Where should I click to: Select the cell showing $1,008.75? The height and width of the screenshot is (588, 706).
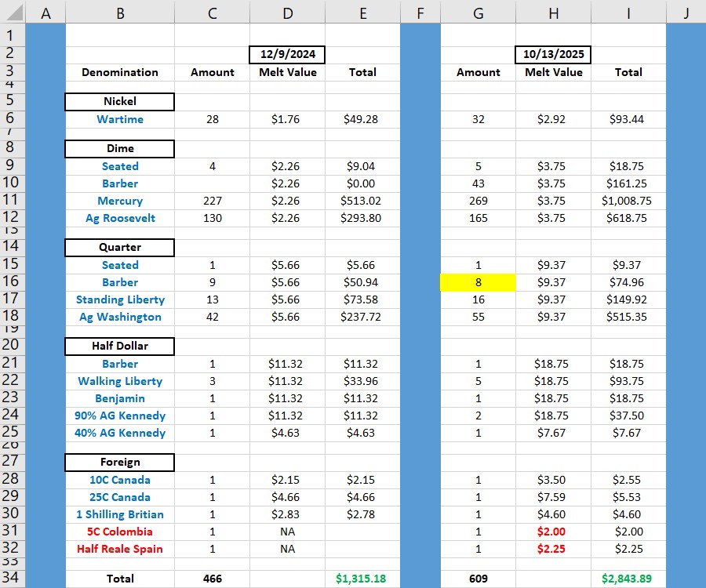pos(628,201)
